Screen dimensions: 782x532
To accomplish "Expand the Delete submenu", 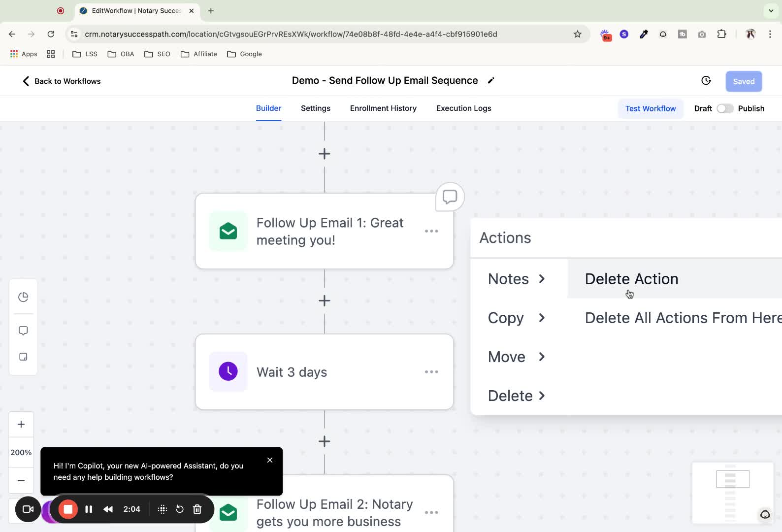I will pyautogui.click(x=517, y=396).
